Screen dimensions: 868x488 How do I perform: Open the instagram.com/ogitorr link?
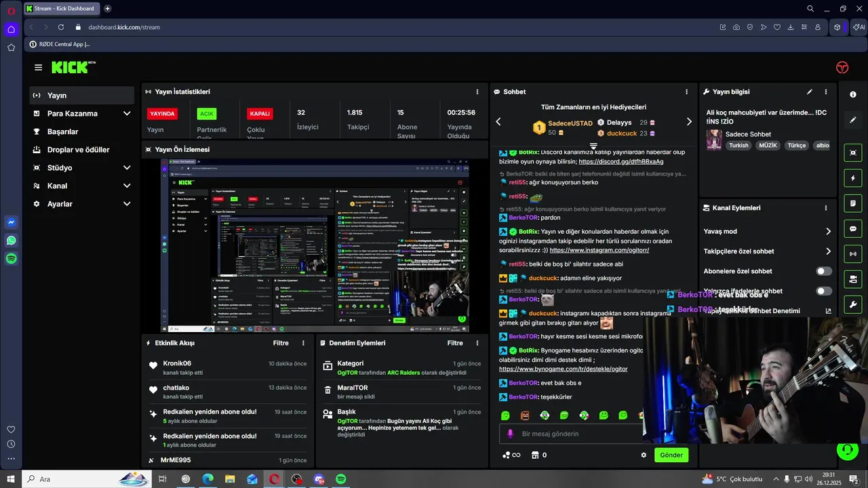599,250
